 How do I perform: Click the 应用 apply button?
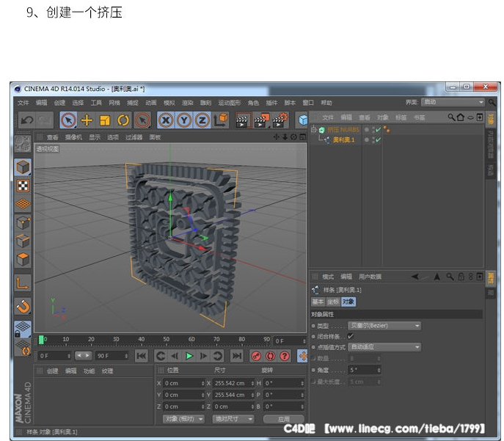pyautogui.click(x=284, y=419)
